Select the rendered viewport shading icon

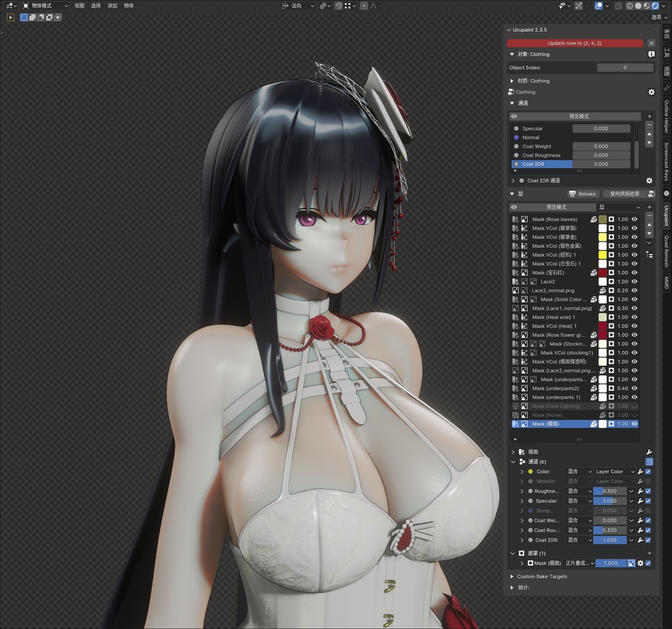click(655, 5)
